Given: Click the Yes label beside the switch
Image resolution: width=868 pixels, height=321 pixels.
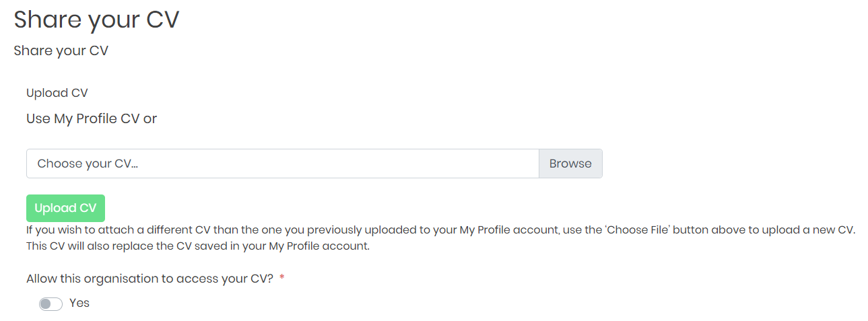Looking at the screenshot, I should 79,304.
